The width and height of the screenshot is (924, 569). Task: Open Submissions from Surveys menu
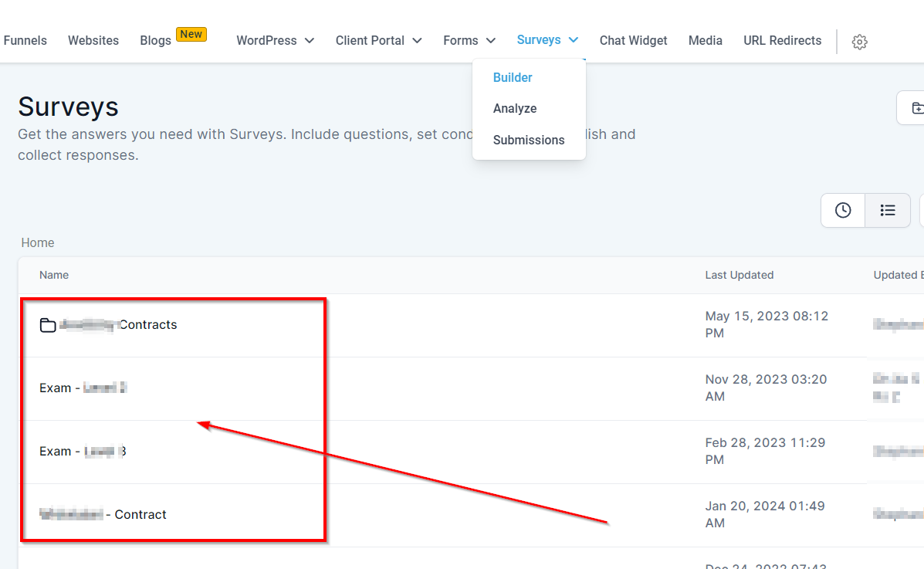point(529,140)
